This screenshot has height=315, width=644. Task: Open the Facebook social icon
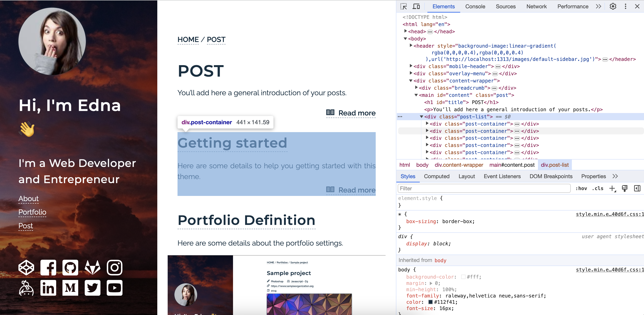click(48, 268)
